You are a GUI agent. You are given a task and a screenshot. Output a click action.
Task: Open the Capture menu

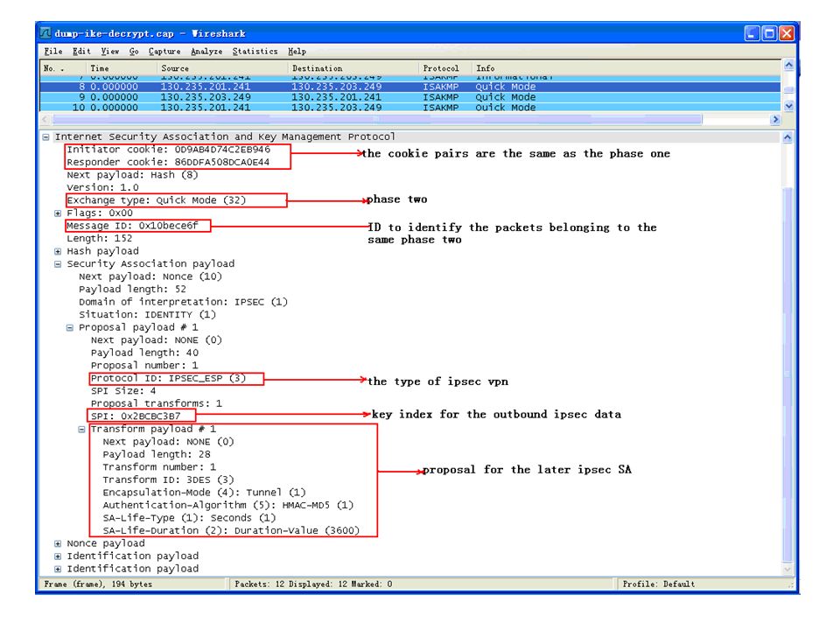click(164, 52)
